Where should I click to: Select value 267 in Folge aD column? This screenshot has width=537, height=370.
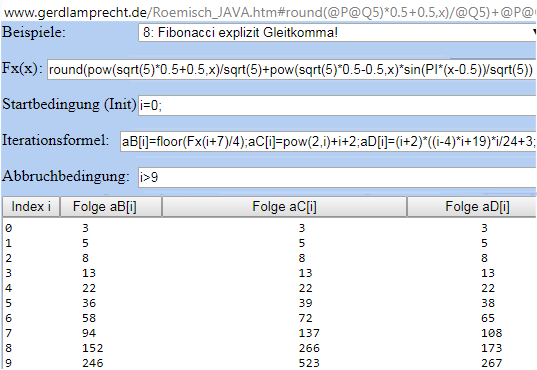pos(491,363)
